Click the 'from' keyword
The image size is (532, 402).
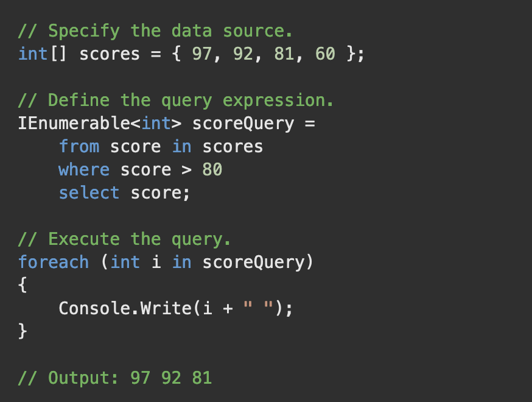tap(79, 146)
